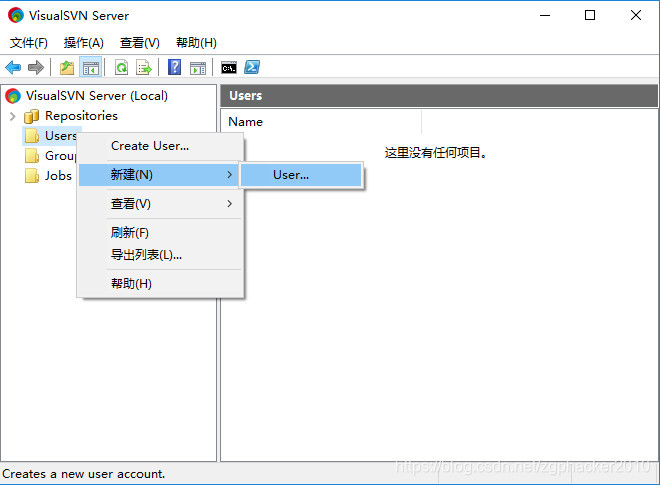This screenshot has height=485, width=660.
Task: Click the Groups folder icon in tree
Action: (32, 156)
